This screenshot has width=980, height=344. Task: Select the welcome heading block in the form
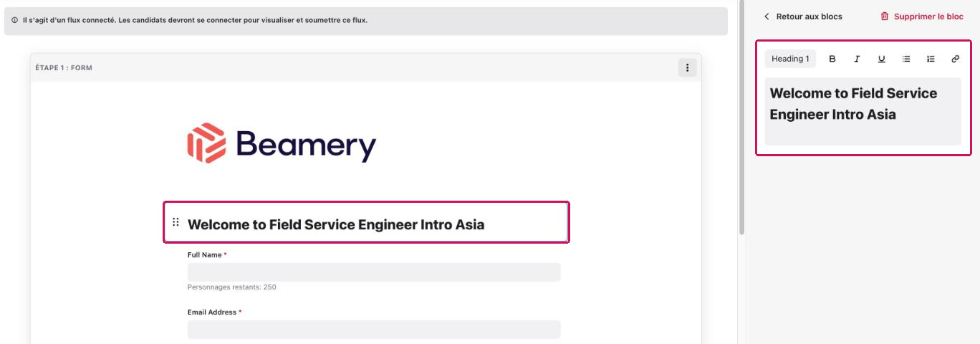coord(367,222)
